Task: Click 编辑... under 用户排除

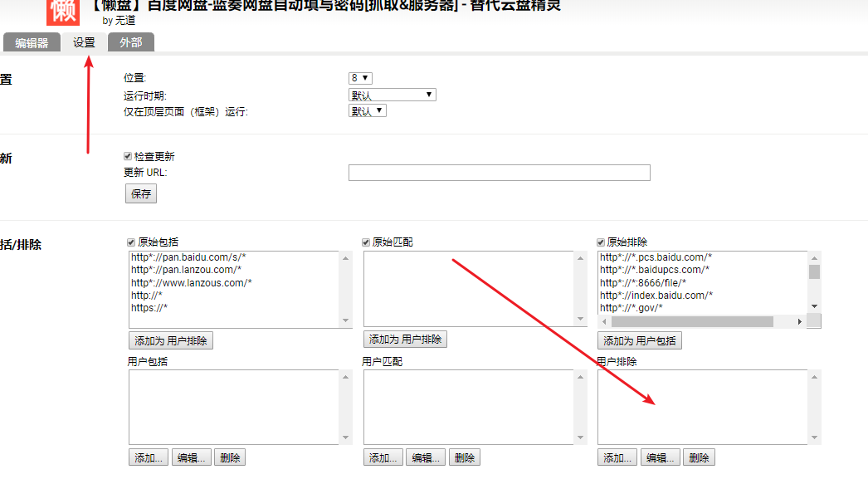Action: (x=660, y=457)
